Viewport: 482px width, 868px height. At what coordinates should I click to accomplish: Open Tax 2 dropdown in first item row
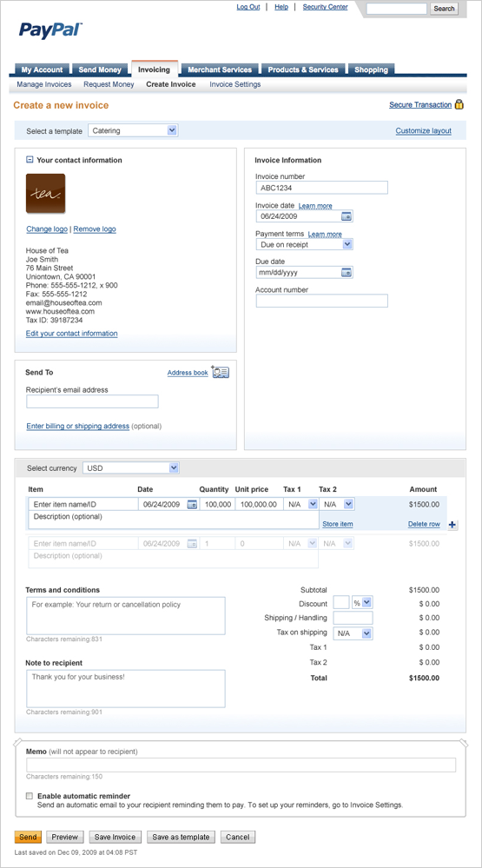(x=337, y=504)
